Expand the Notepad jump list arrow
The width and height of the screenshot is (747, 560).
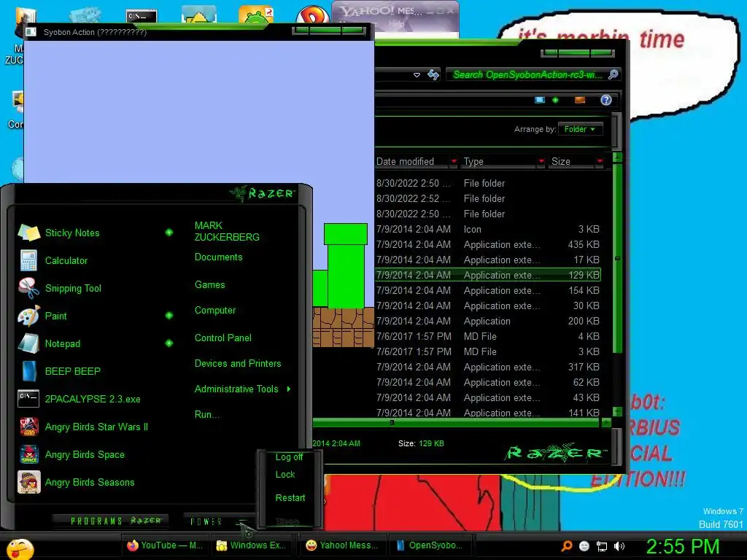click(x=169, y=343)
